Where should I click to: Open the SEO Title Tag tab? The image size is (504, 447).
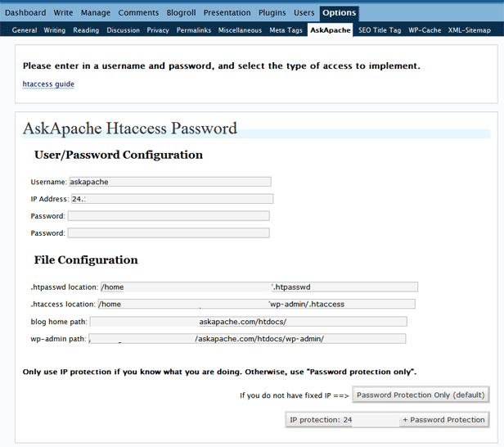click(380, 30)
